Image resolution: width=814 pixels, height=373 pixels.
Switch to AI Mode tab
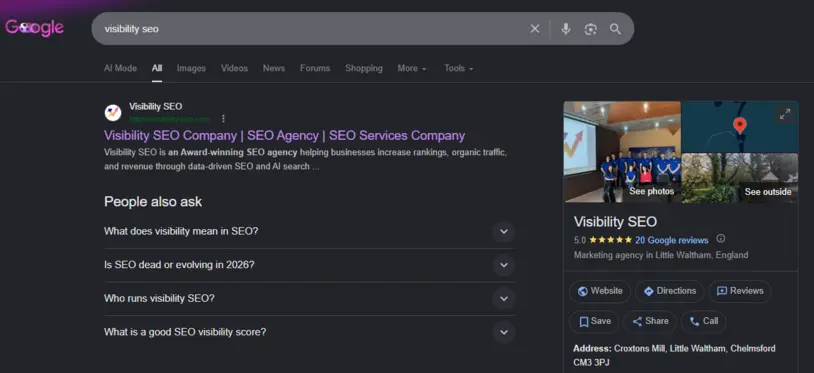(x=120, y=68)
